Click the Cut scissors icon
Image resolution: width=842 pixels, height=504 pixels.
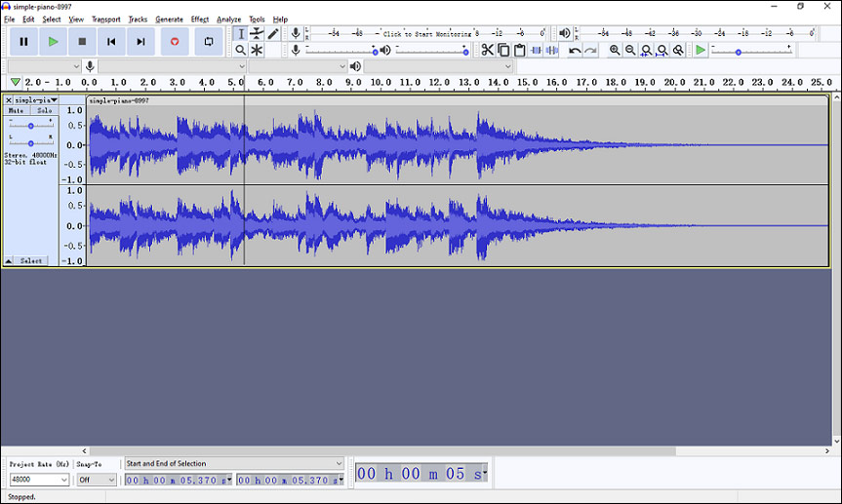tap(487, 50)
